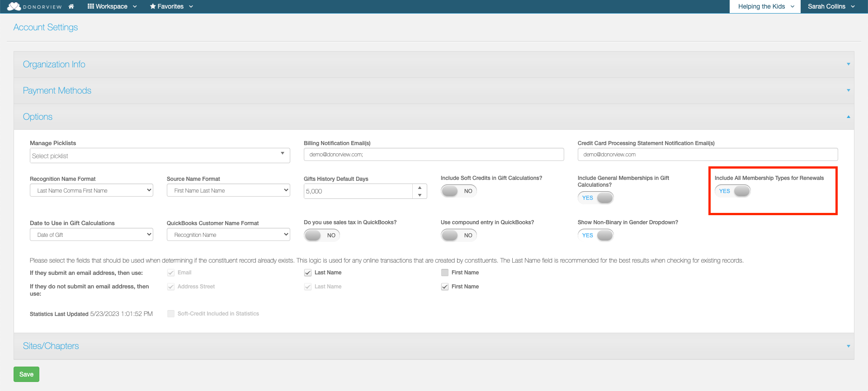Screen dimensions: 868x391
Task: Check First Name for email-submitted matching
Action: 445,273
